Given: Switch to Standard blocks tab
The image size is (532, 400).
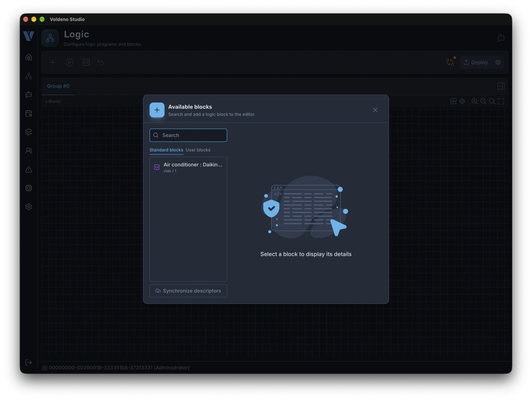Looking at the screenshot, I should 166,150.
